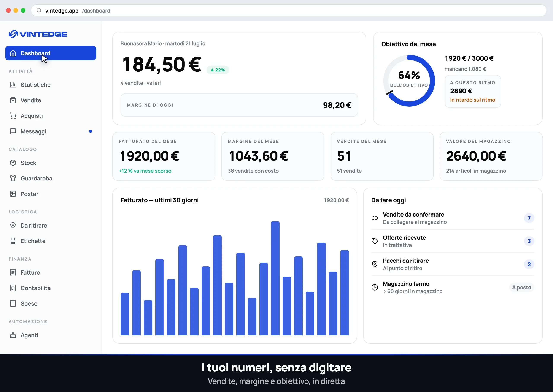Click the 2 badge for Pacchi da ritirare
This screenshot has height=392, width=553.
click(529, 264)
